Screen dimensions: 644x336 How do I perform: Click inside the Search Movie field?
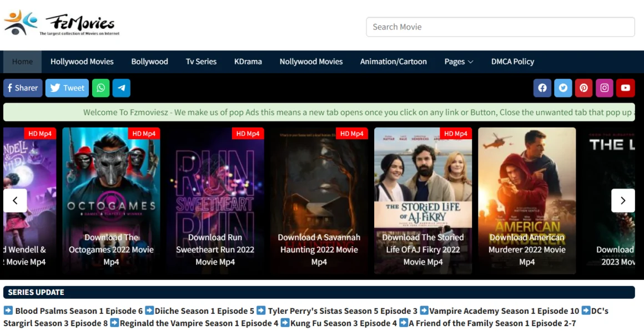[500, 27]
